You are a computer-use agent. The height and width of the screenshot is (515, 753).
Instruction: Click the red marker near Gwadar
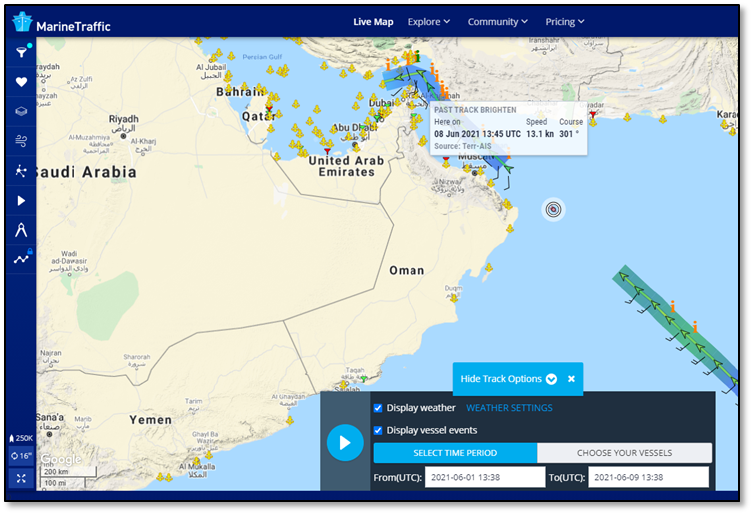(x=593, y=114)
